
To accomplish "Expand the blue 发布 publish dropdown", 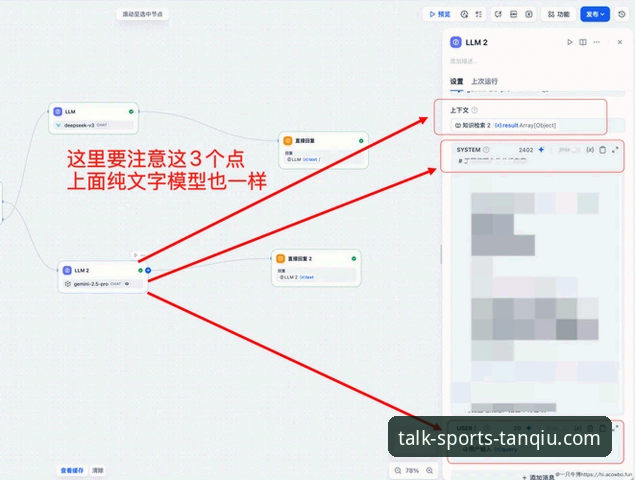I will point(595,14).
